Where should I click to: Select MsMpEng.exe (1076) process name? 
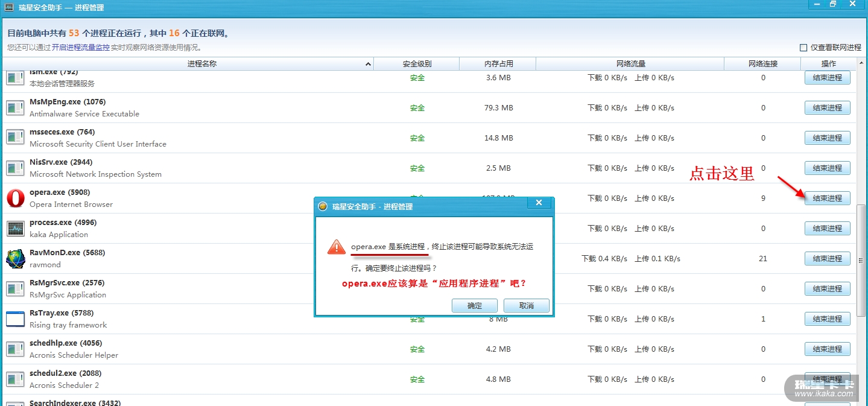68,102
